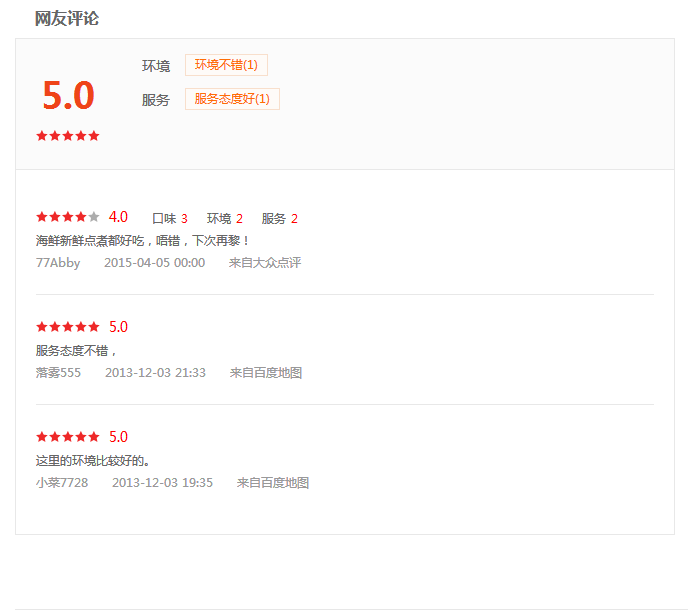Click the star rating of 小菜7728's review

coord(68,437)
